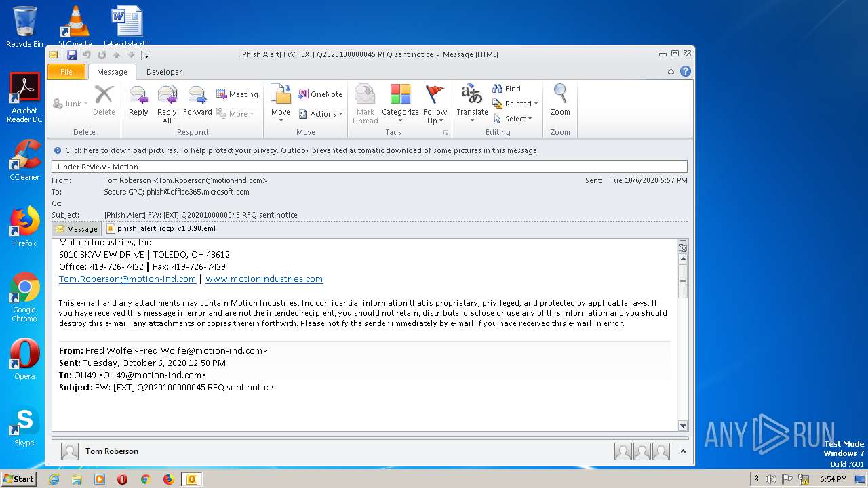Click the message body scrollbar up arrow
The height and width of the screenshot is (488, 868).
683,259
